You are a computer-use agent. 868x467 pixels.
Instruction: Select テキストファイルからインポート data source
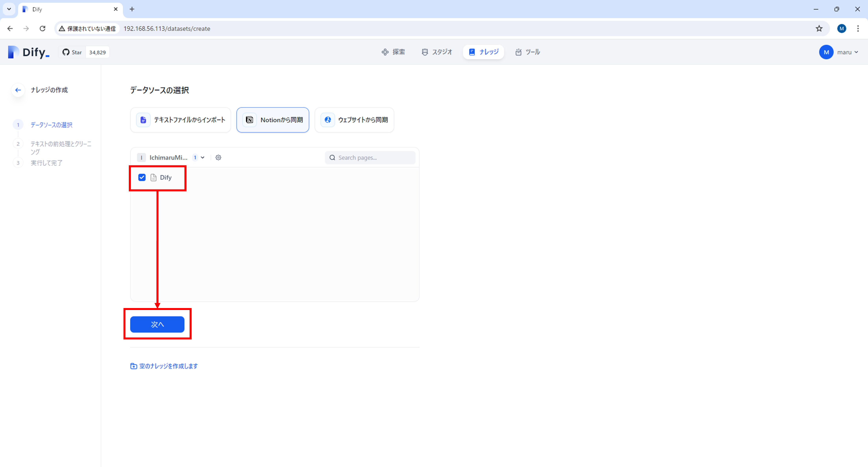tap(181, 120)
